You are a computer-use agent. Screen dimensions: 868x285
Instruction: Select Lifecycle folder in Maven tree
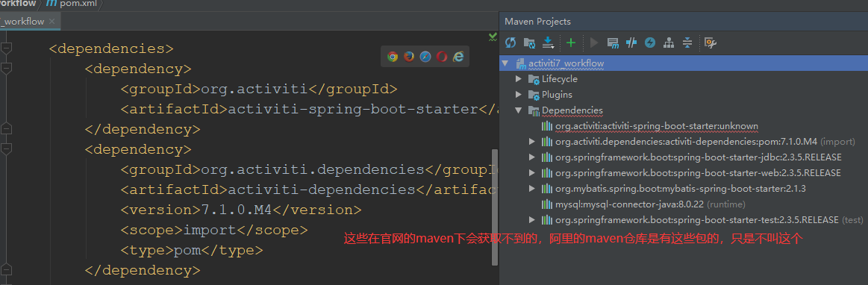pos(560,78)
